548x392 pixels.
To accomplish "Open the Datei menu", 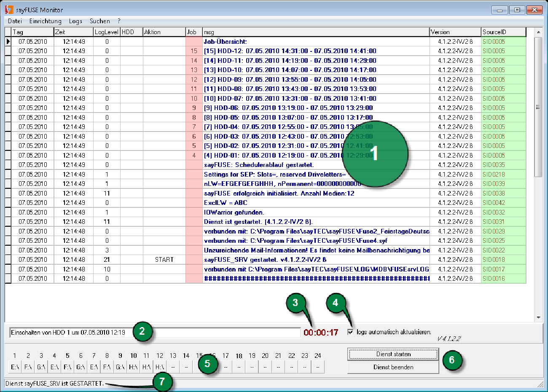I will 15,21.
